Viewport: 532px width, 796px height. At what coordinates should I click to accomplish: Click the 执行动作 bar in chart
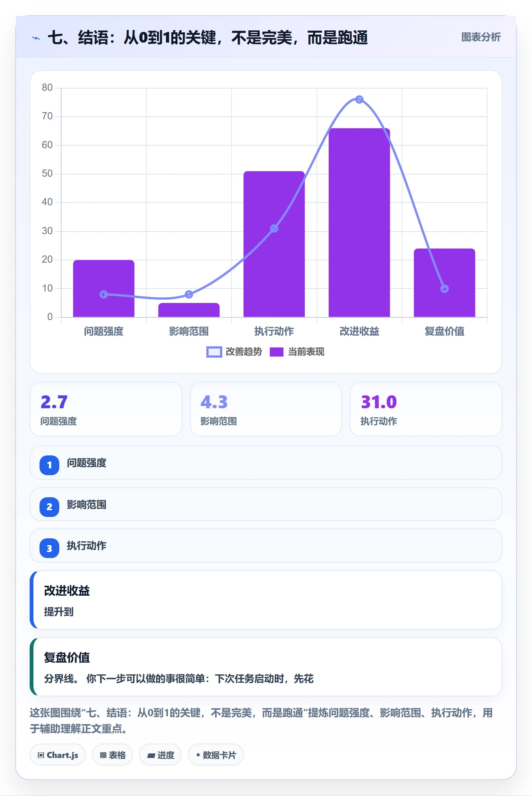tap(274, 244)
